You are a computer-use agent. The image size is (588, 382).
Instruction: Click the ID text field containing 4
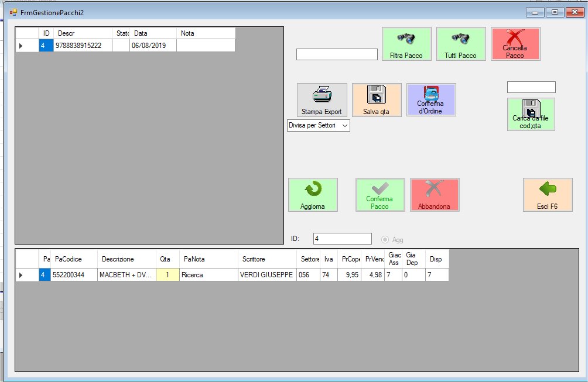(342, 239)
